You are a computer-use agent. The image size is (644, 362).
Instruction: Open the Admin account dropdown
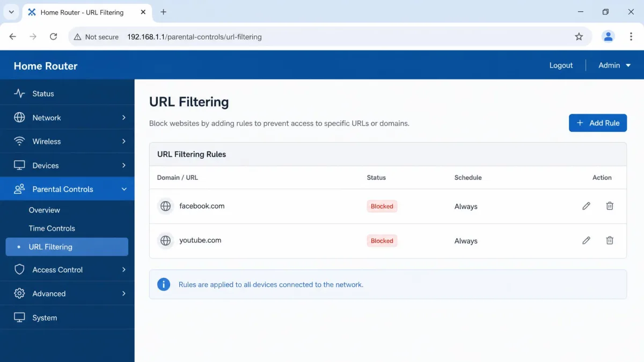tap(614, 65)
